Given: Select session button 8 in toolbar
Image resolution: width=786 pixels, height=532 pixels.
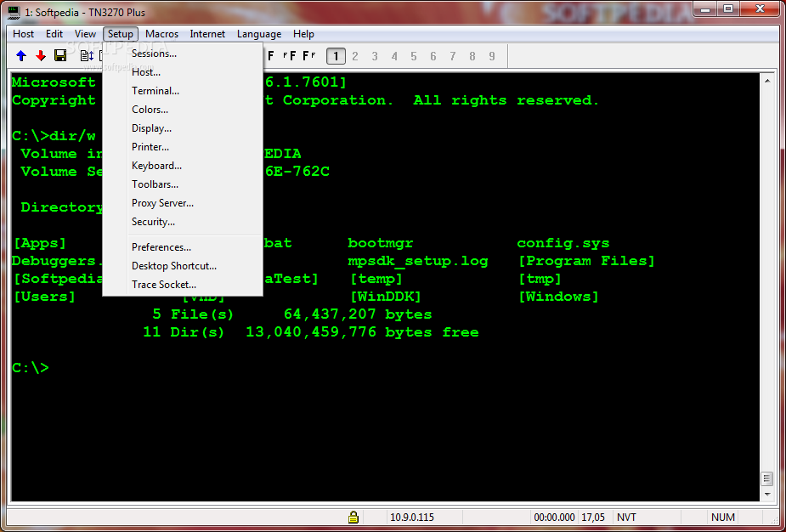Looking at the screenshot, I should (472, 56).
